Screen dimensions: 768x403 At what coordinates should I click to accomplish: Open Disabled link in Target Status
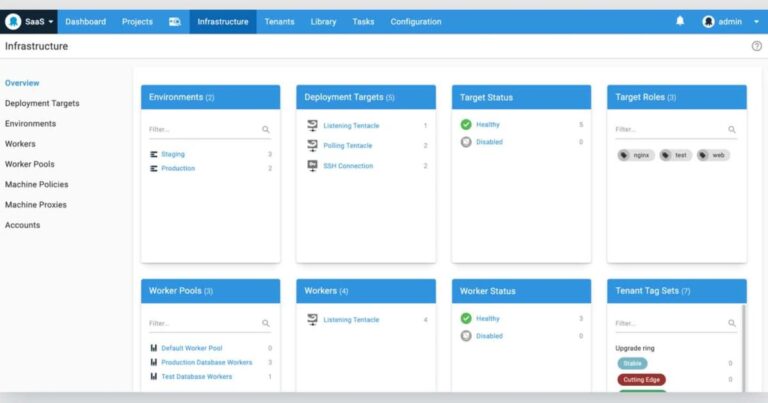[x=489, y=142]
